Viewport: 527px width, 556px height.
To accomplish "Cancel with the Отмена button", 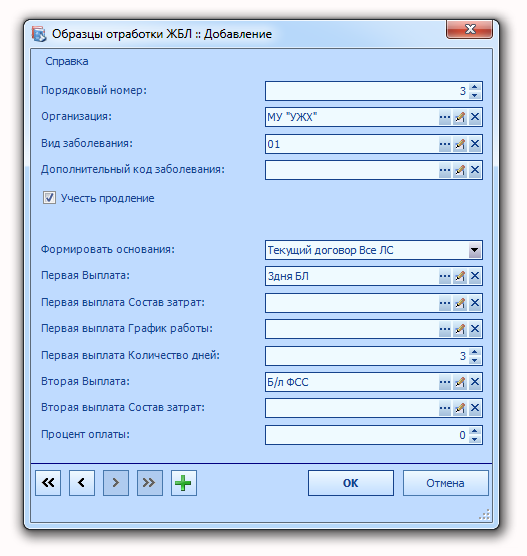I will [445, 483].
